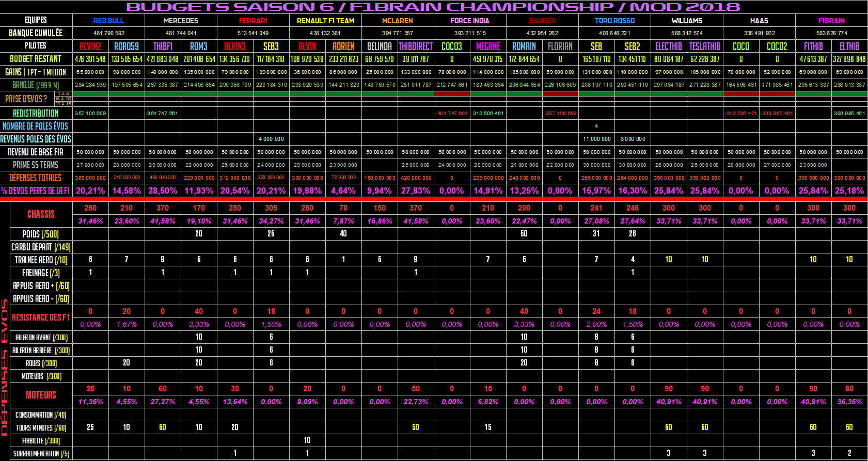The height and width of the screenshot is (461, 868).
Task: Click the negative redistribution value under COCO3
Action: pos(452,113)
